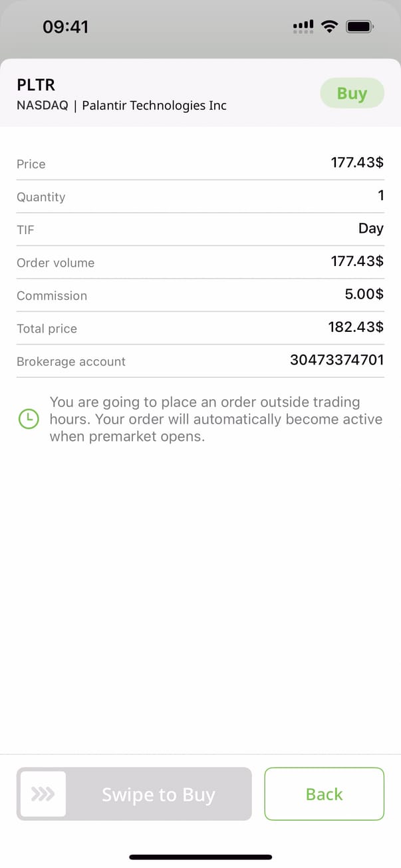Select the Quantity value 1
Image resolution: width=401 pixels, height=868 pixels.
(380, 196)
